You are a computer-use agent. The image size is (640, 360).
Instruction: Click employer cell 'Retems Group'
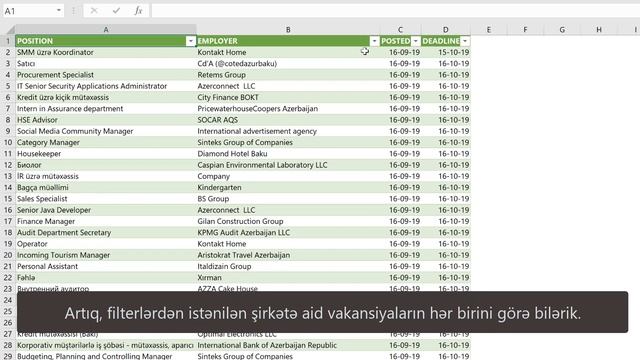(x=288, y=75)
